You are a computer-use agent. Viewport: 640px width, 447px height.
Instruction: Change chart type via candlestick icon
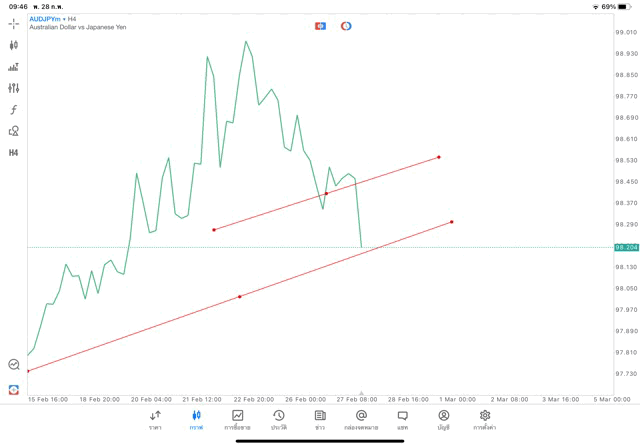pyautogui.click(x=14, y=45)
